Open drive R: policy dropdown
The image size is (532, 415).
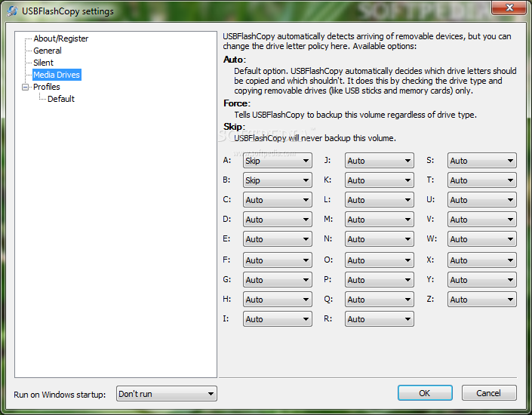[x=380, y=319]
